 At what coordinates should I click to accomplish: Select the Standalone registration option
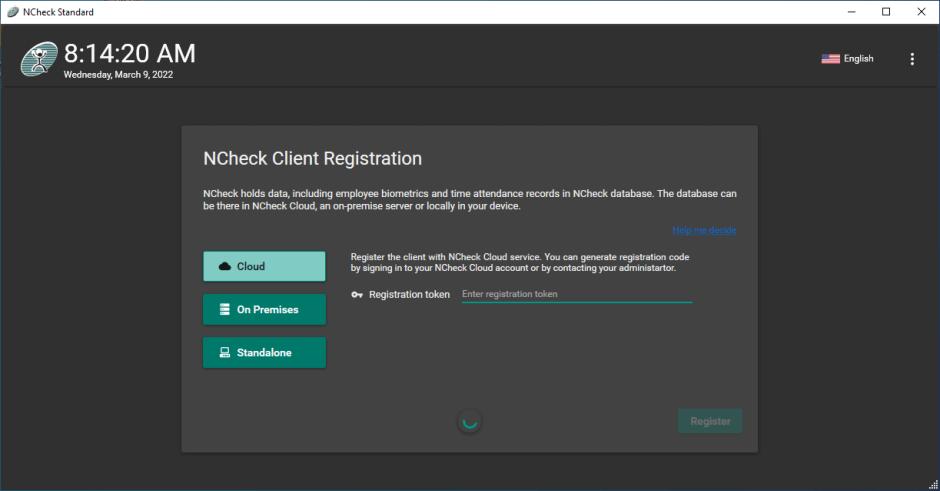(x=264, y=353)
